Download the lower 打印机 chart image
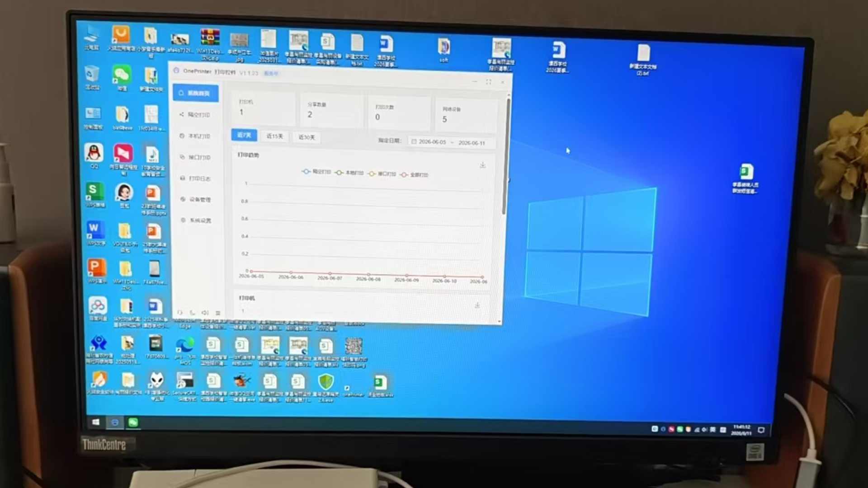 click(x=477, y=305)
